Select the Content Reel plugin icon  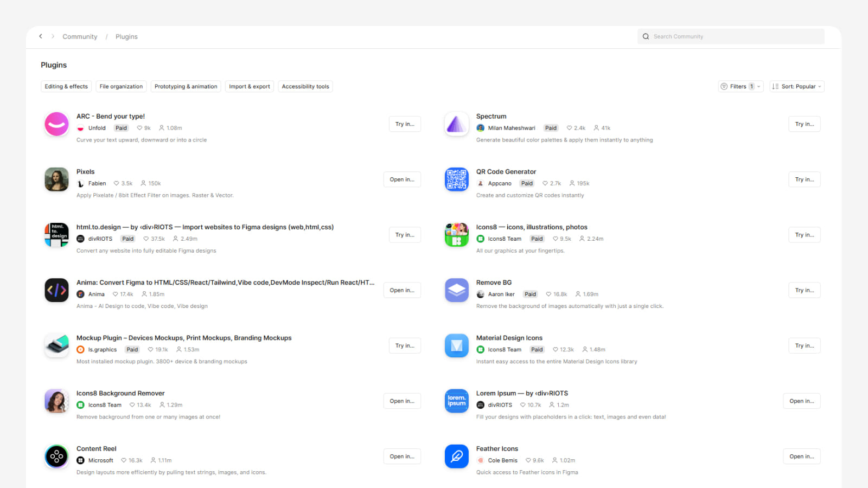pyautogui.click(x=56, y=457)
